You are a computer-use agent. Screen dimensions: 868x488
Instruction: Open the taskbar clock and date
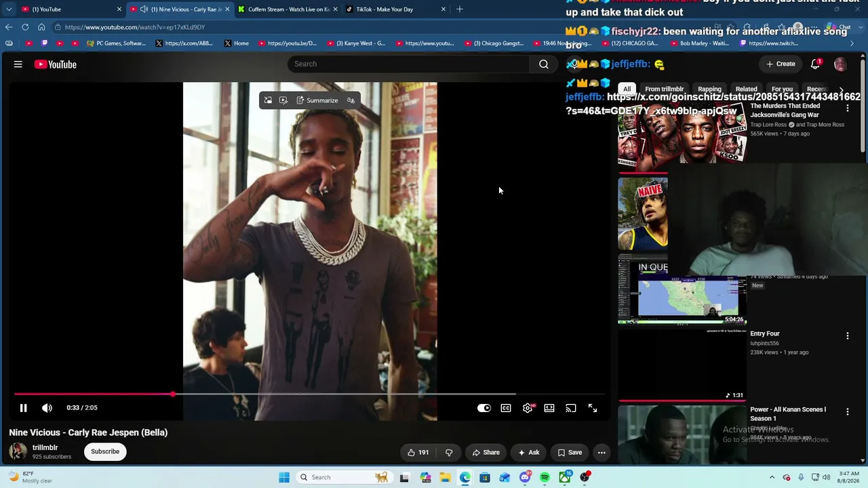tap(849, 477)
